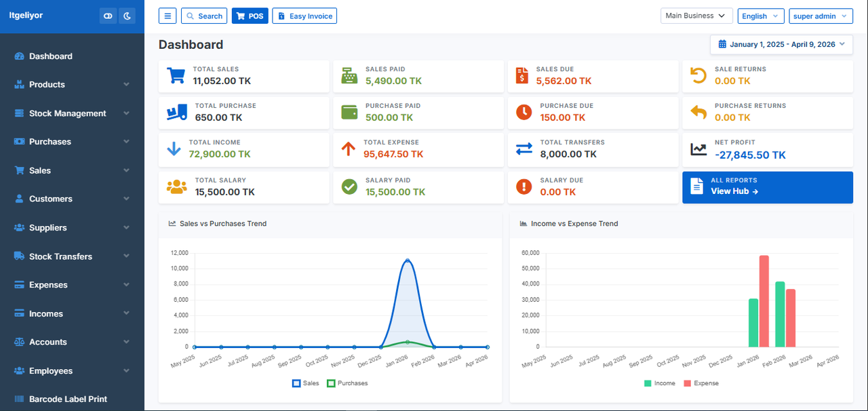
Task: Open the POS button
Action: [x=250, y=16]
